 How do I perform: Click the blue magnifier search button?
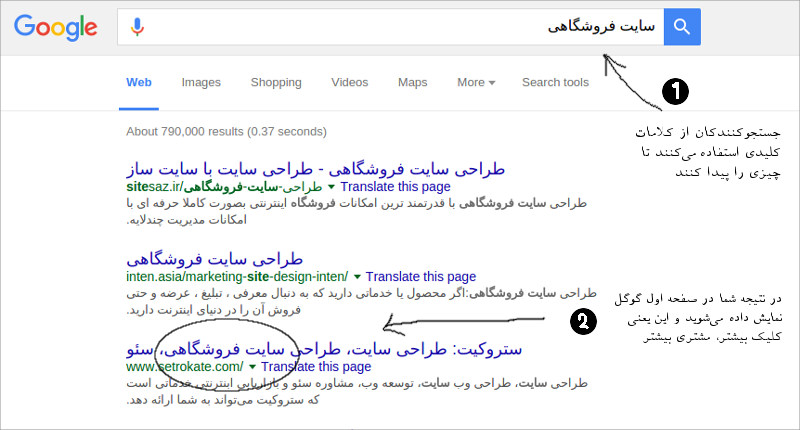click(x=682, y=27)
